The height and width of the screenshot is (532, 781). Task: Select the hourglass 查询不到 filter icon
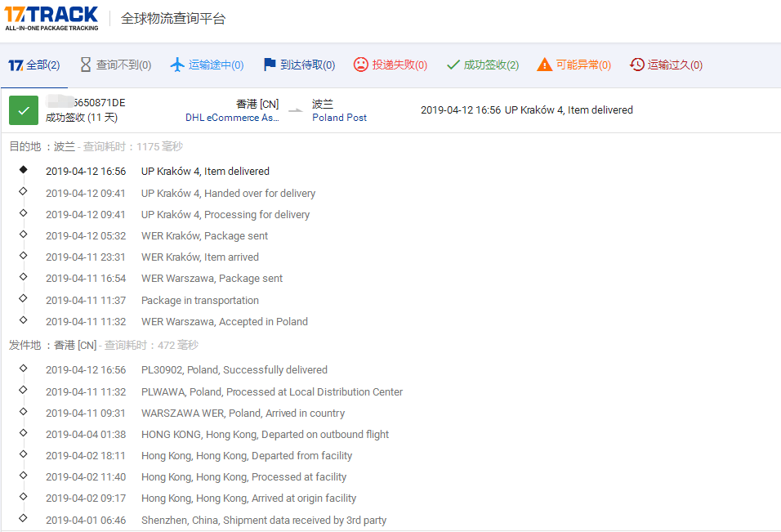tap(85, 64)
